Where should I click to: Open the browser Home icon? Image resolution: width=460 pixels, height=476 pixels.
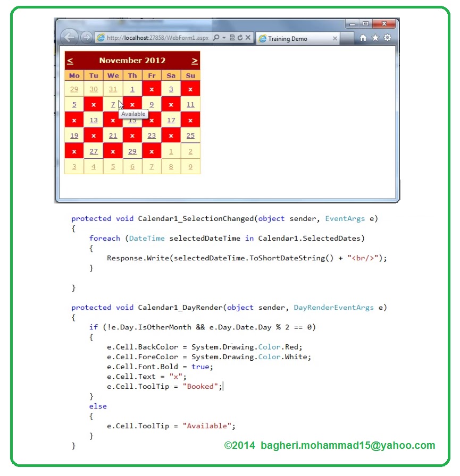363,38
